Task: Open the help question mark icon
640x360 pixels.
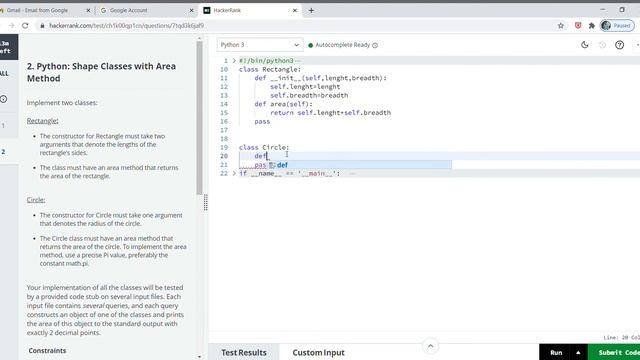Action: pos(619,45)
